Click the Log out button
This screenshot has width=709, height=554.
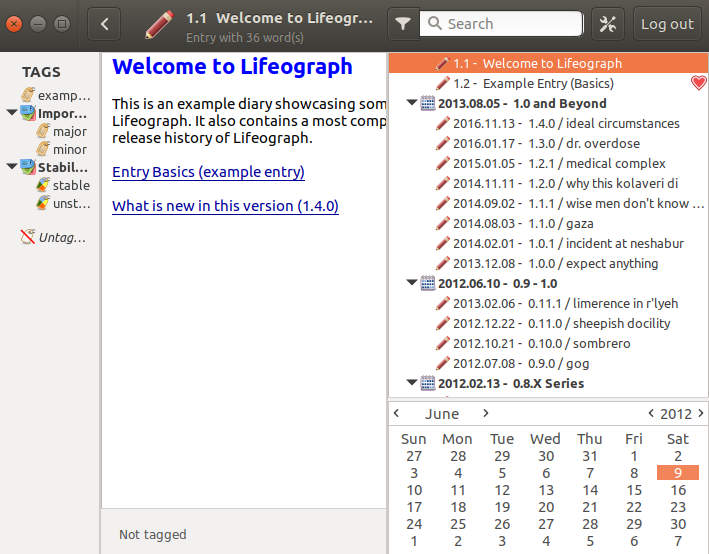(667, 24)
